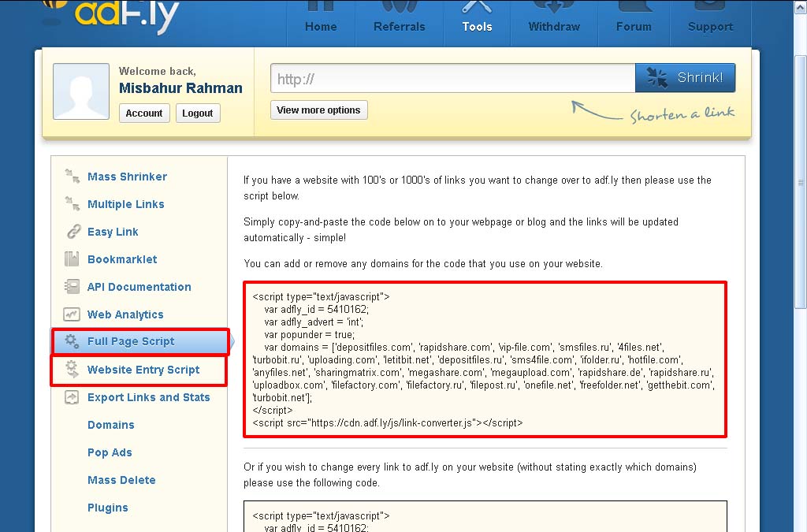Click the Bookmarklet icon in sidebar
The image size is (807, 532).
click(x=73, y=259)
